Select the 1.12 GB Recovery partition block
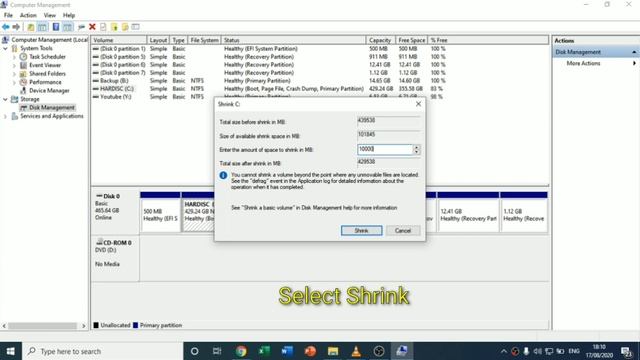 coord(524,212)
